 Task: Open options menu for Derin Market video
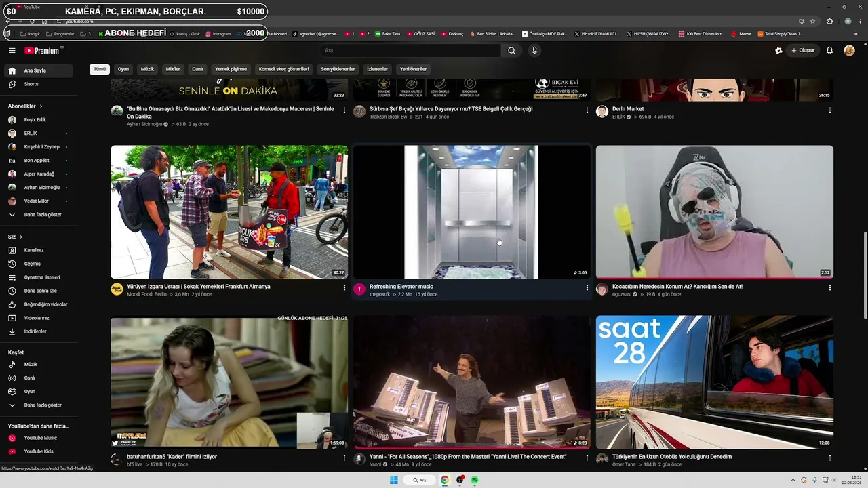coord(830,110)
